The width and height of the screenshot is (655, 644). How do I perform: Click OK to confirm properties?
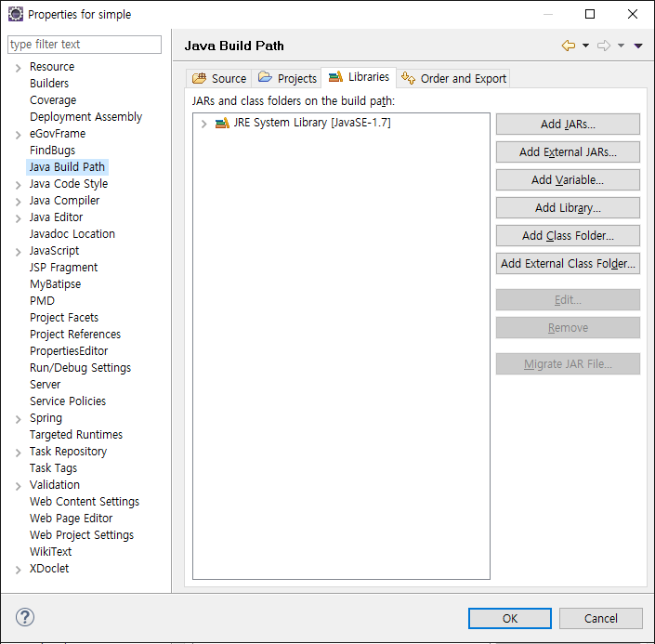509,618
